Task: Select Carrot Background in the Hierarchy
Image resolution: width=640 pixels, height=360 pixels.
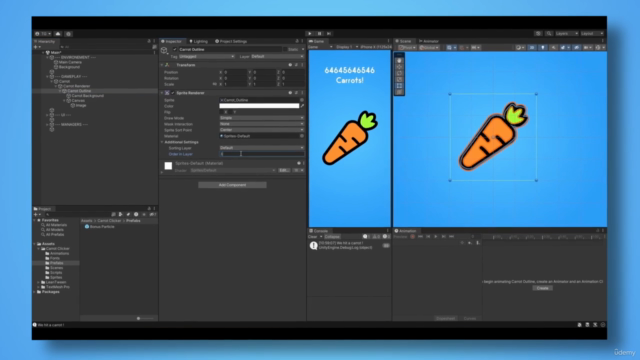Action: (x=87, y=96)
